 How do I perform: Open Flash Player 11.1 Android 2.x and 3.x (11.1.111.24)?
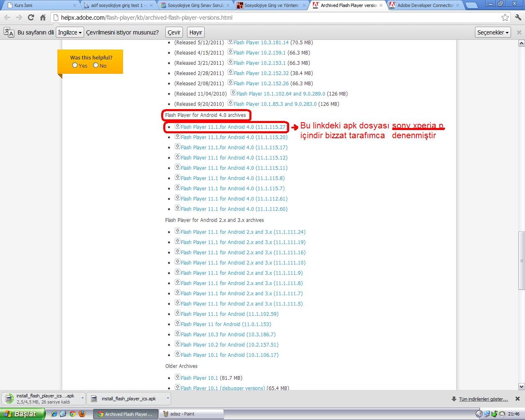click(x=243, y=232)
